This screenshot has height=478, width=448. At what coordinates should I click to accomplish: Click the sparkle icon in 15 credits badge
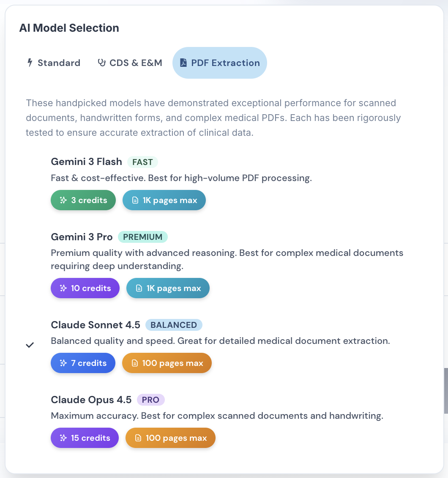pos(63,438)
